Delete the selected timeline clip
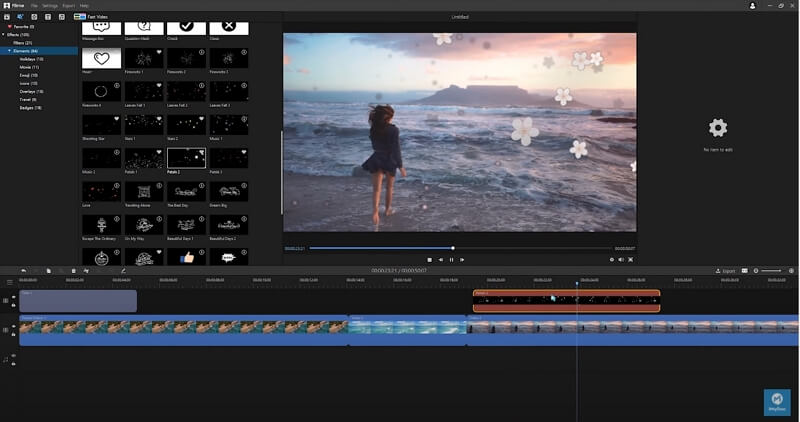The width and height of the screenshot is (800, 422). point(73,271)
